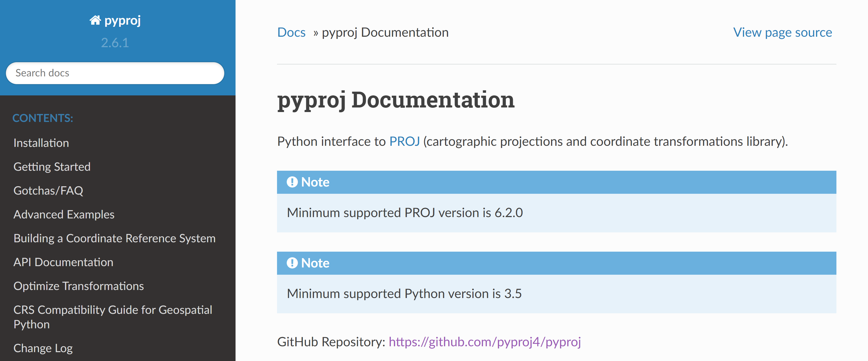Image resolution: width=868 pixels, height=361 pixels.
Task: Click the version number 2.6.1
Action: coord(115,43)
